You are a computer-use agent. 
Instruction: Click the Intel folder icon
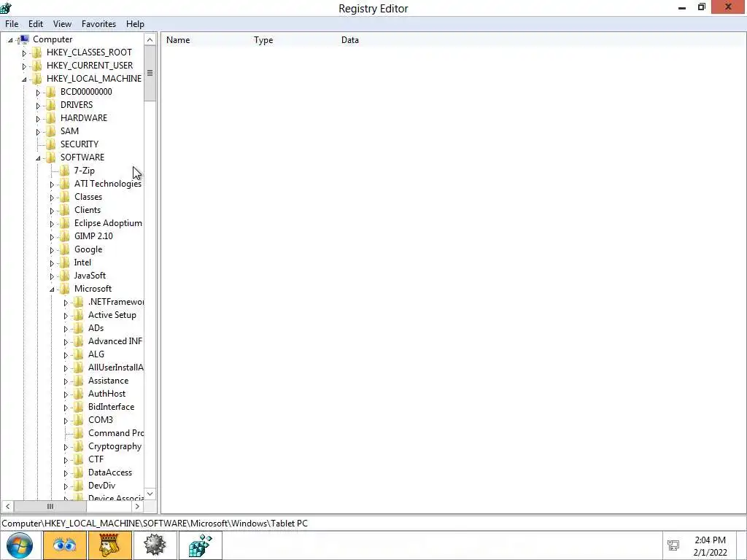click(65, 262)
